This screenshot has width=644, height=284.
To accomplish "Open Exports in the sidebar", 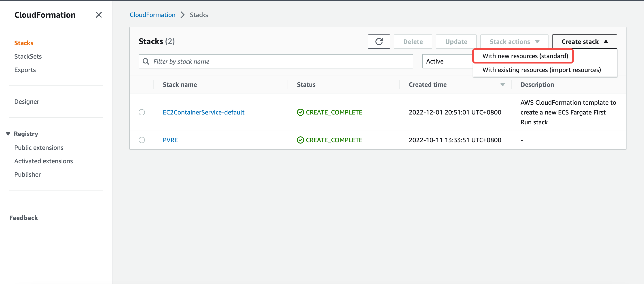I will [25, 70].
